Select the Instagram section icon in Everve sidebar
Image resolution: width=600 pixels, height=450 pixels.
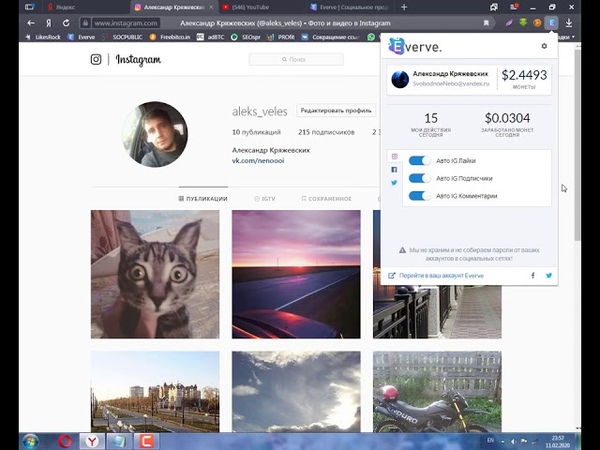tap(395, 157)
